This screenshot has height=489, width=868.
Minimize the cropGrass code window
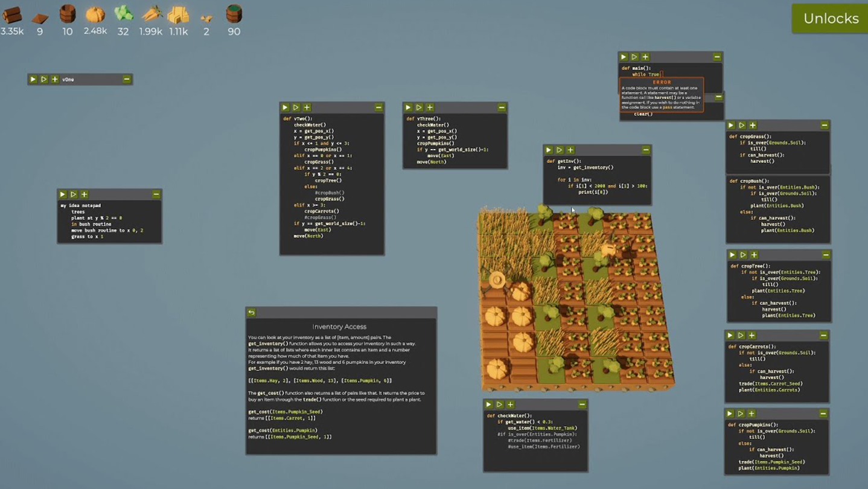click(x=825, y=125)
